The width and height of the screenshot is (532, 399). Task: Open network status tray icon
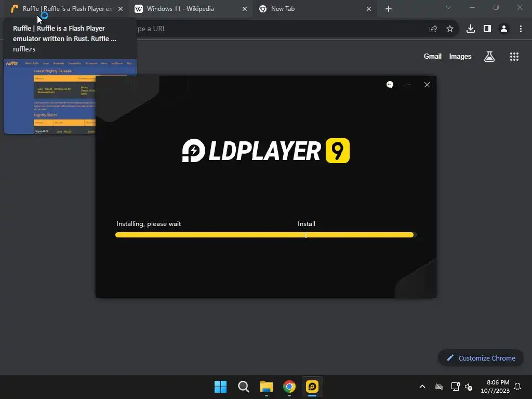(x=455, y=387)
